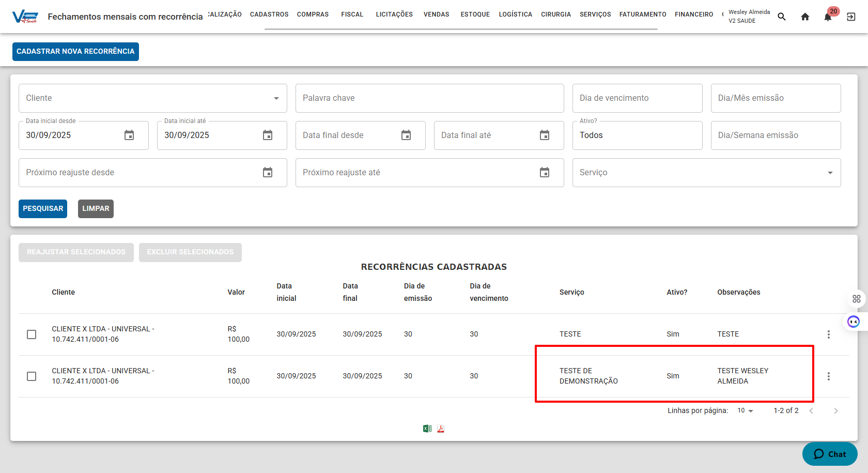Image resolution: width=868 pixels, height=473 pixels.
Task: Select checkbox for the TESTE service row
Action: (32, 334)
